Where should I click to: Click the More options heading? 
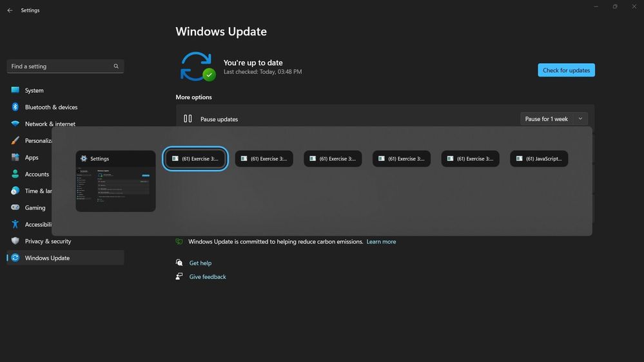(x=194, y=97)
